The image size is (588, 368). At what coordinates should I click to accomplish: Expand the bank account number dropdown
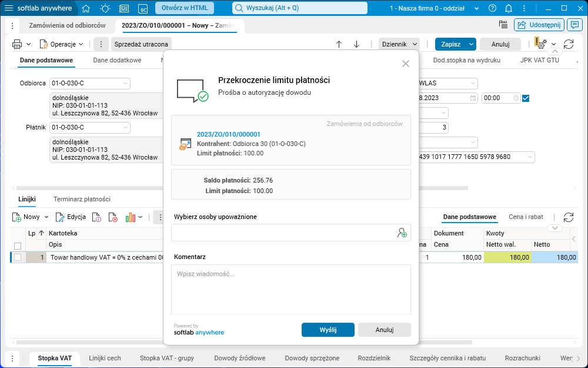pyautogui.click(x=530, y=157)
